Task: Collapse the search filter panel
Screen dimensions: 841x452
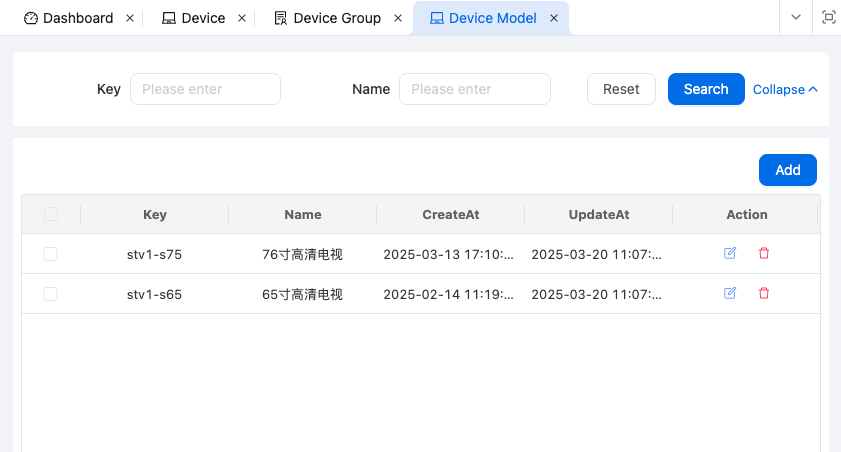Action: point(785,89)
